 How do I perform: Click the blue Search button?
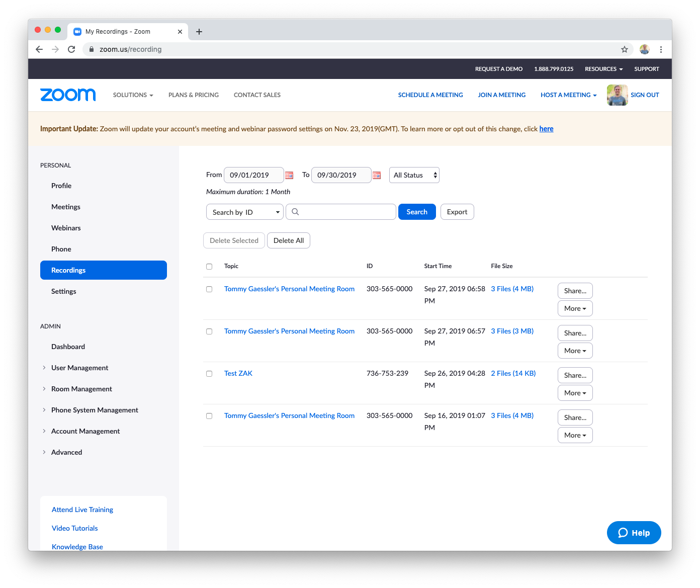point(417,212)
